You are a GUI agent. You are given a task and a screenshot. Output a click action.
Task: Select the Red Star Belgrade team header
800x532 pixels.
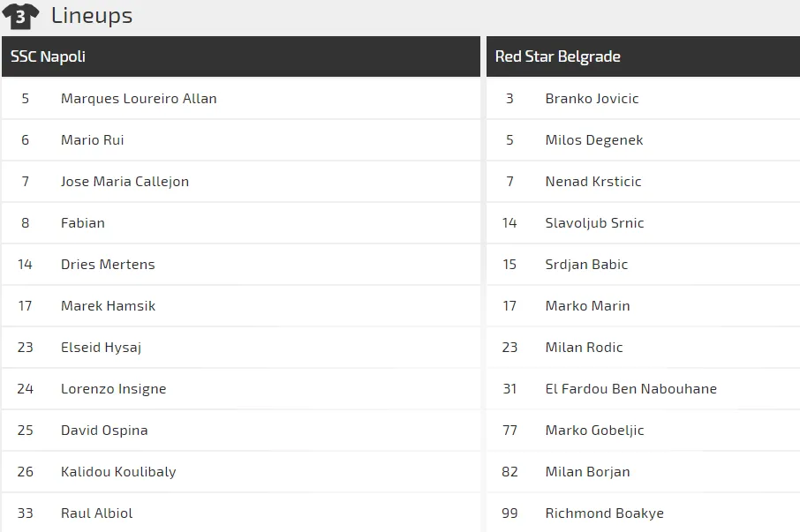558,56
